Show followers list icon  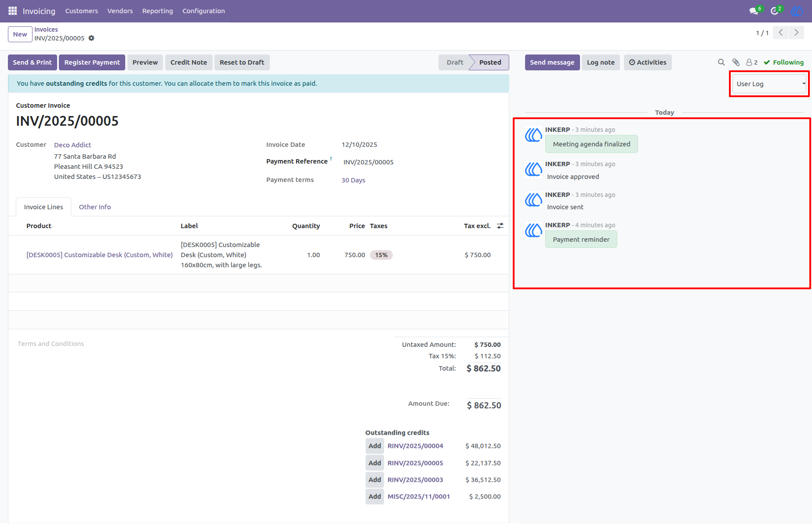tap(752, 62)
